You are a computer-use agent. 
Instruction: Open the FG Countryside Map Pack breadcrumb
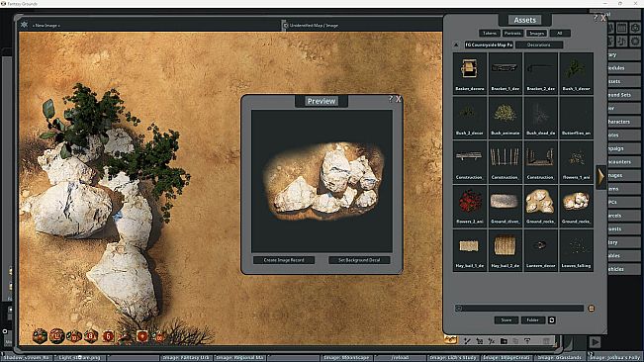click(x=489, y=45)
